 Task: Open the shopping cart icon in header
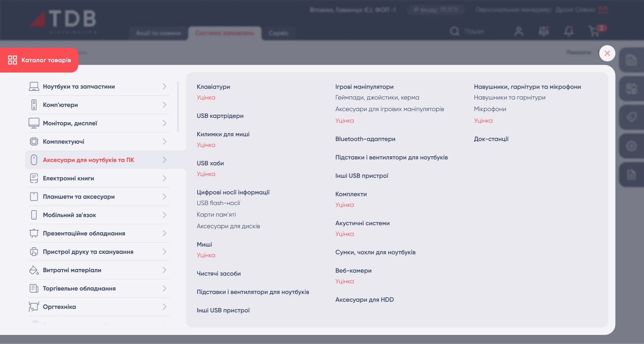coord(594,31)
